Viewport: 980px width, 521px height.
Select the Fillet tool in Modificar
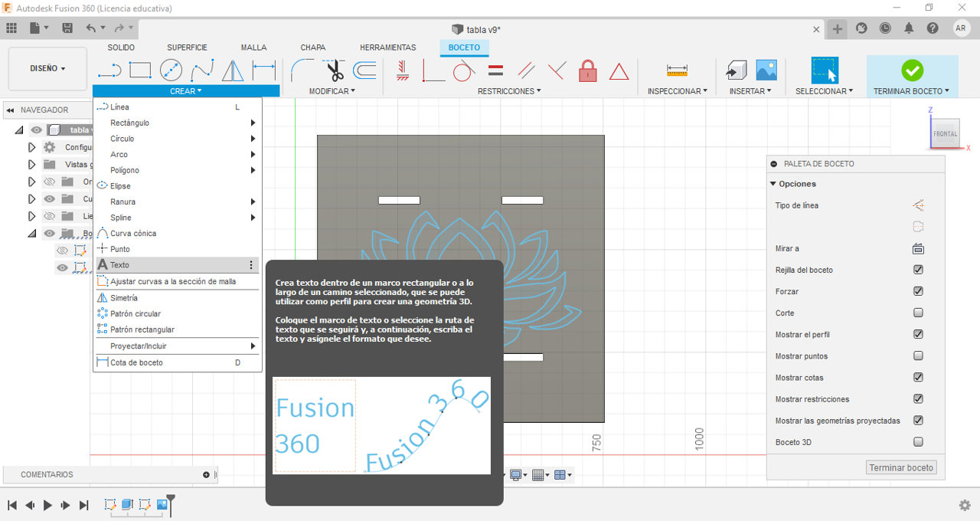click(302, 70)
